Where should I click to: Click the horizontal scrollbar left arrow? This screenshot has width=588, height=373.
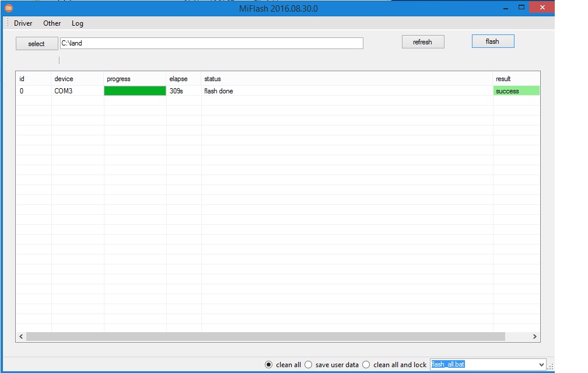coord(21,337)
